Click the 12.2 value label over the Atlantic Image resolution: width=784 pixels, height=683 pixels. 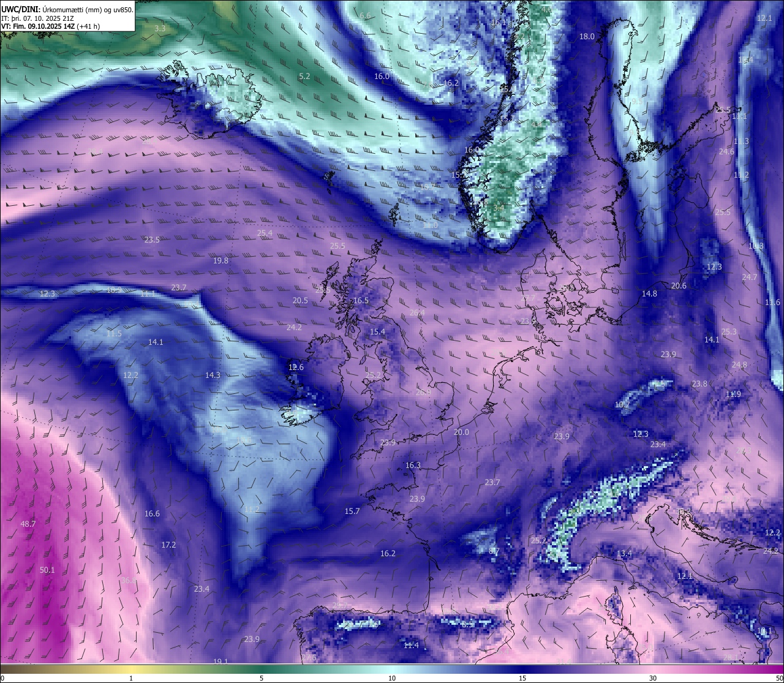130,375
